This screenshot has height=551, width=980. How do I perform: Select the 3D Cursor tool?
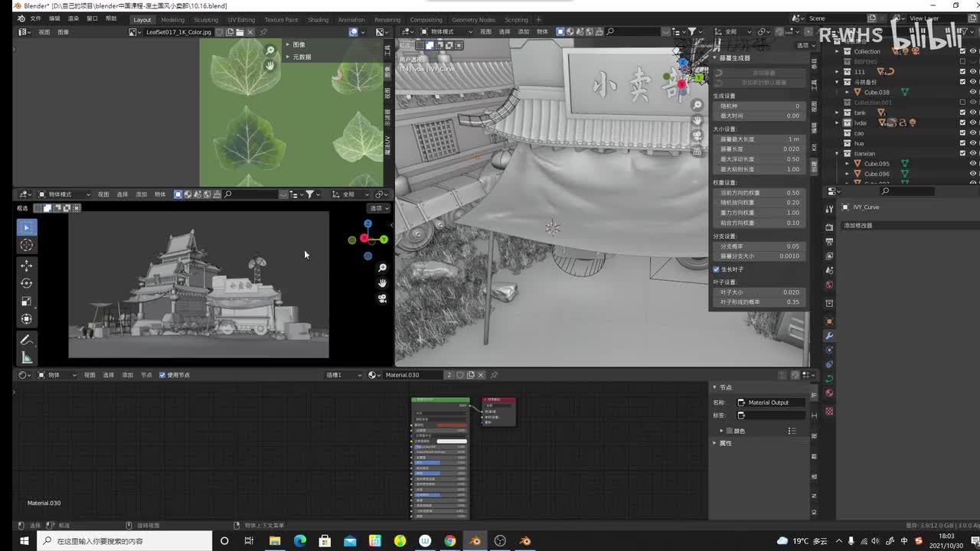(x=26, y=245)
